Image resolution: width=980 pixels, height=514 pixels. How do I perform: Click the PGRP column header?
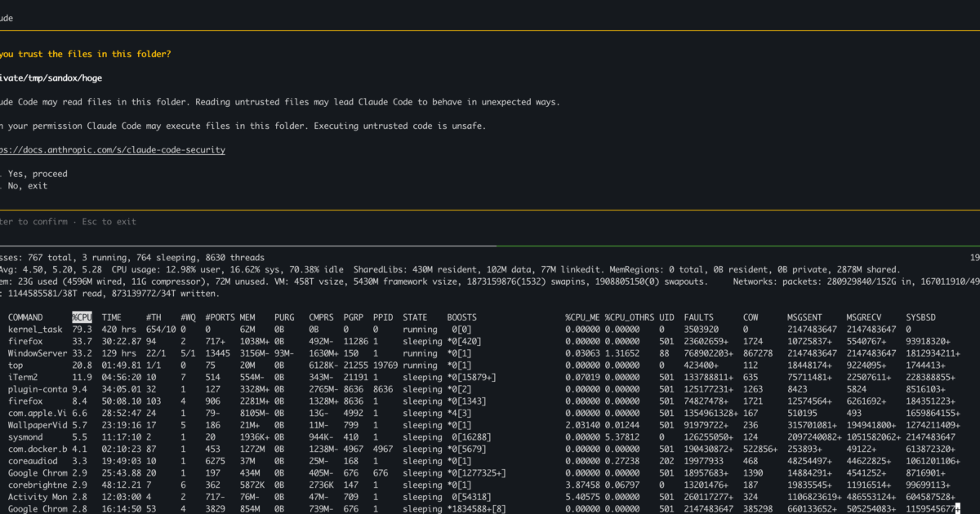(x=354, y=317)
